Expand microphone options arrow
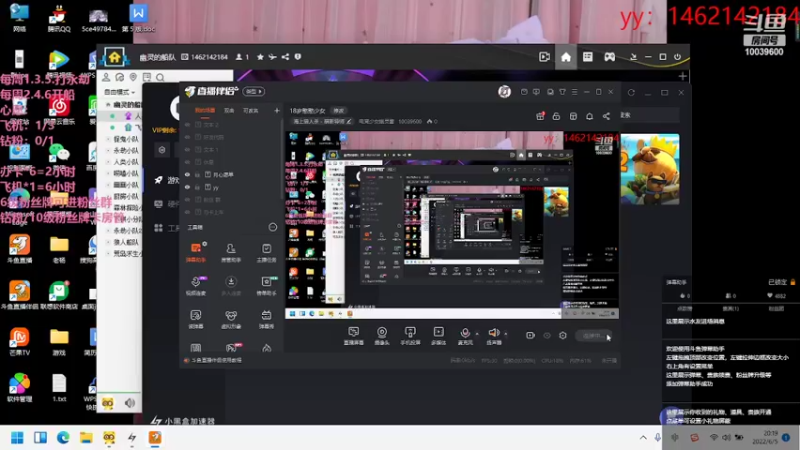Image resolution: width=800 pixels, height=450 pixels. tap(477, 334)
